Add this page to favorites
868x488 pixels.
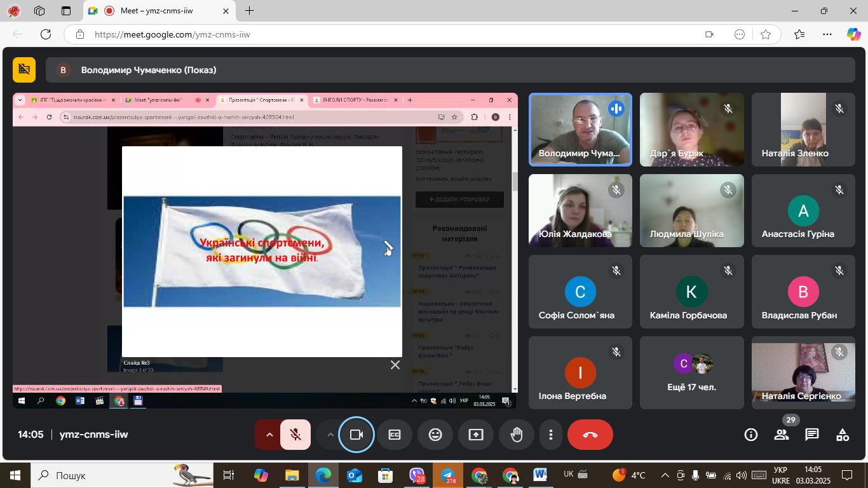766,34
